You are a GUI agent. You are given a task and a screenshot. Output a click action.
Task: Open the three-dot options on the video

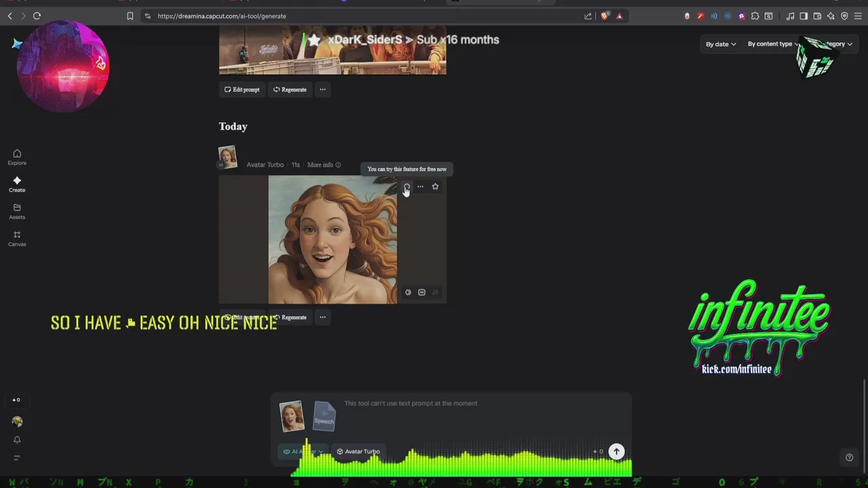coord(420,186)
